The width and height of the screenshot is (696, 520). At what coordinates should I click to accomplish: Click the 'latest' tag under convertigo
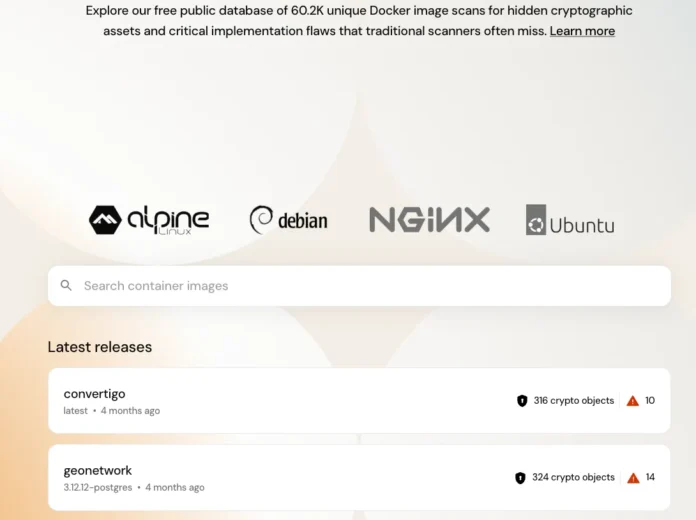point(75,411)
